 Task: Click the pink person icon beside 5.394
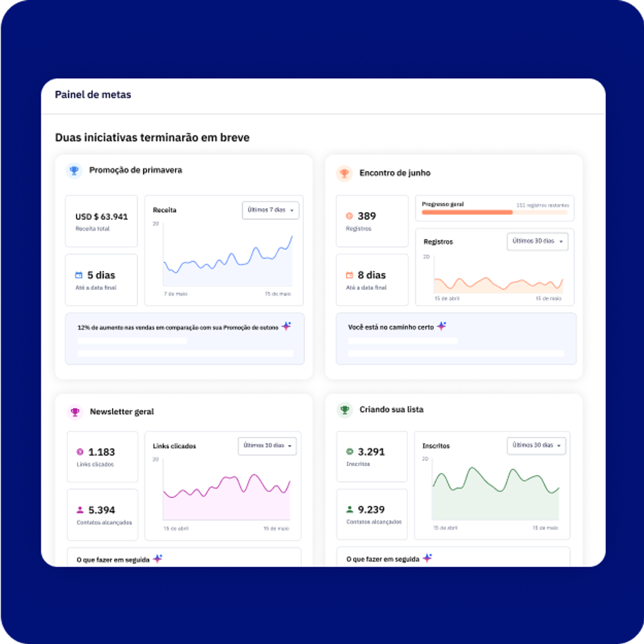(x=80, y=510)
